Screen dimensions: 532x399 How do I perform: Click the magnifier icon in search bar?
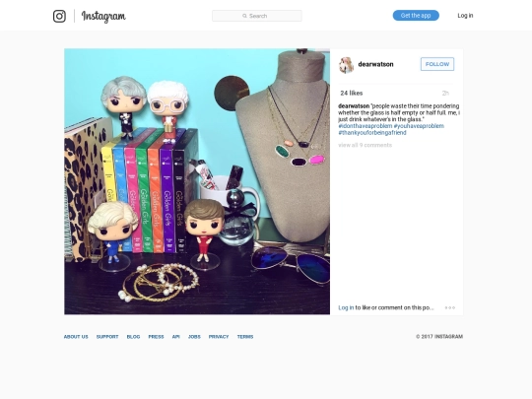pos(244,16)
